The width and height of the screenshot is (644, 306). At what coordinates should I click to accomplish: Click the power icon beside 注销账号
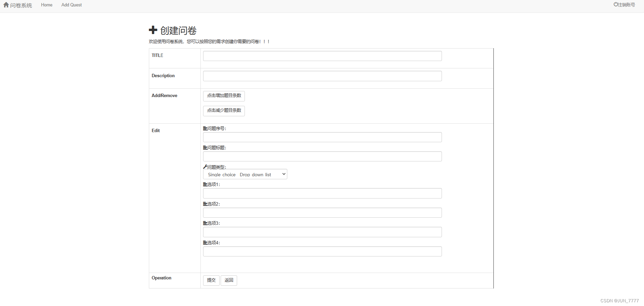(x=615, y=4)
